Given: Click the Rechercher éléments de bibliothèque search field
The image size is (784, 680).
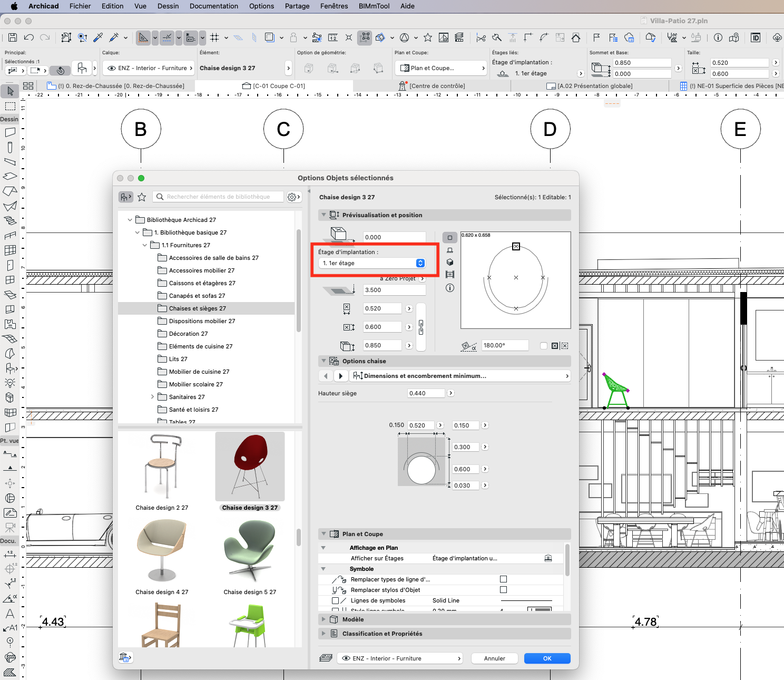Looking at the screenshot, I should point(218,197).
